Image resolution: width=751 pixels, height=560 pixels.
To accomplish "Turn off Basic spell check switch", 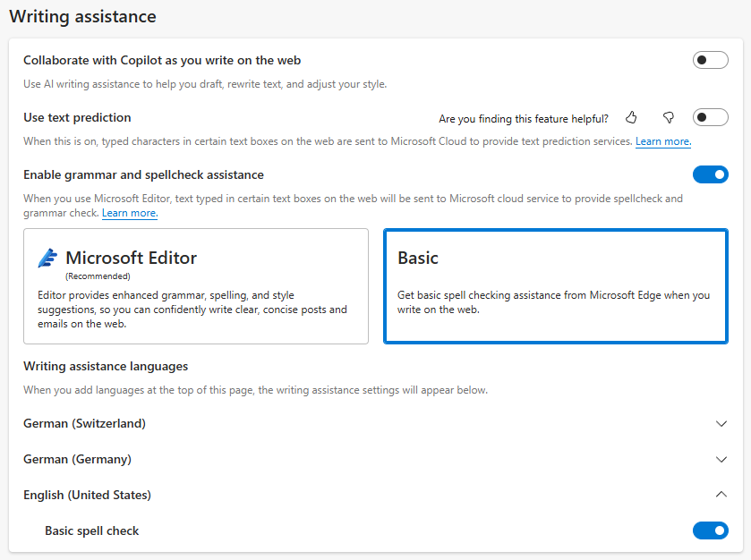I will pyautogui.click(x=710, y=530).
